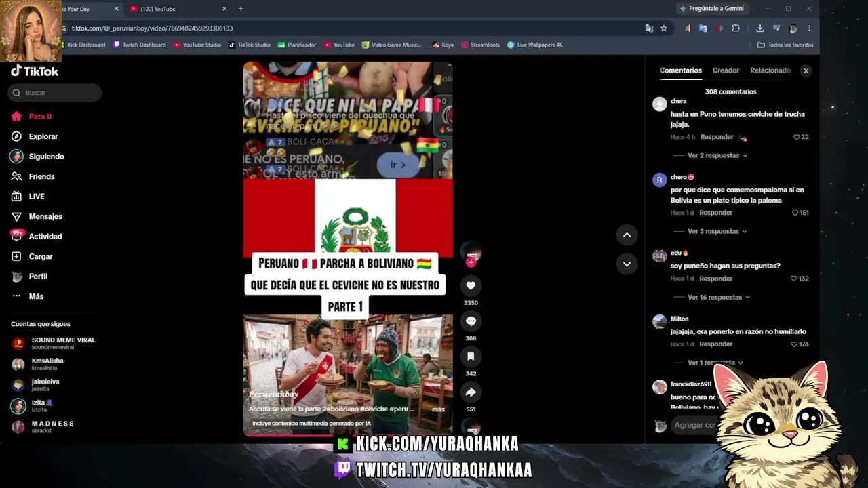The width and height of the screenshot is (868, 488).
Task: Close the (100) YouTube tab
Action: point(224,9)
